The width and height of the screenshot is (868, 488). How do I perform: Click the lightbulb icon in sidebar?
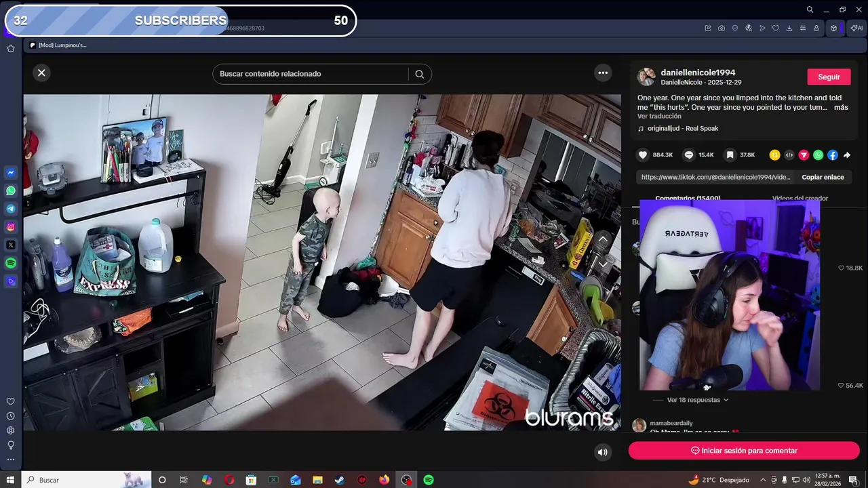tap(11, 445)
